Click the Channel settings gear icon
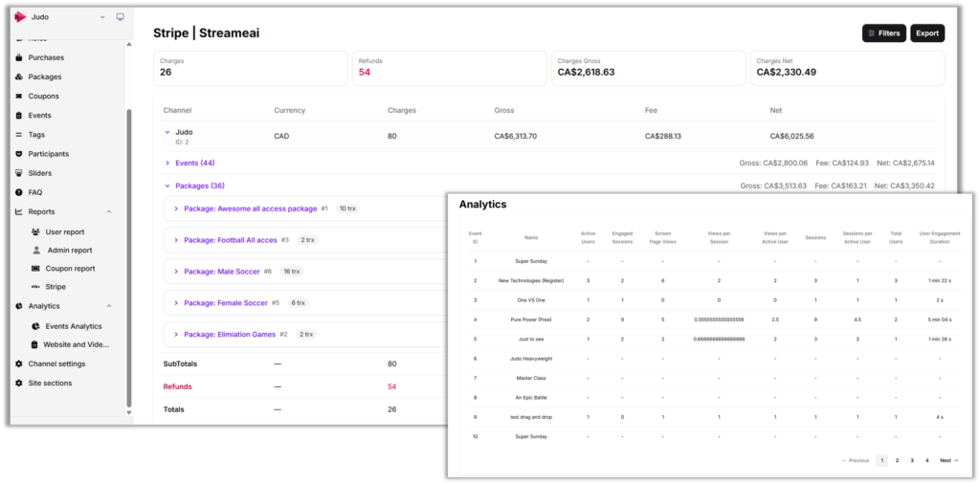 point(19,363)
